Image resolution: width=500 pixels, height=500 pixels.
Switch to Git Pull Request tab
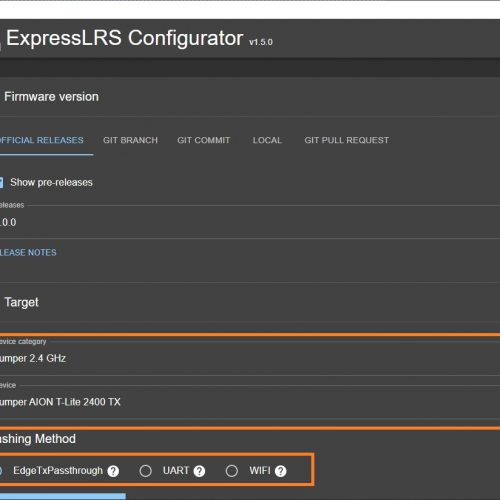click(x=347, y=140)
